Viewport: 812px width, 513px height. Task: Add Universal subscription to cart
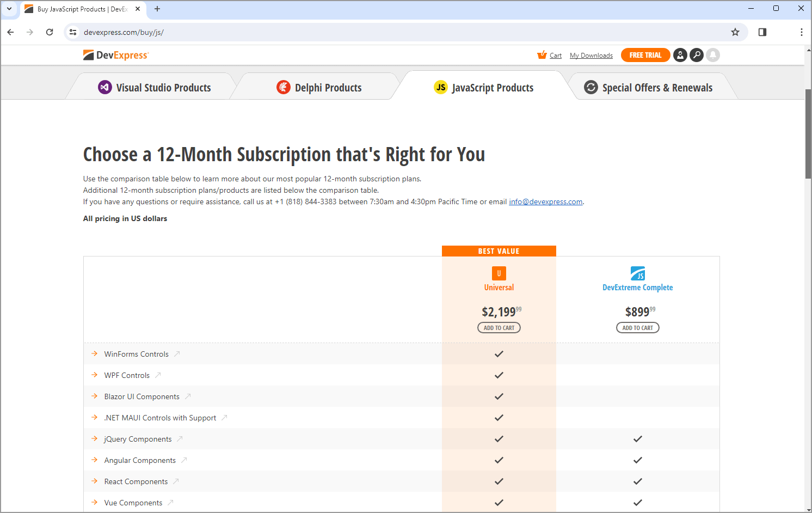[499, 328]
